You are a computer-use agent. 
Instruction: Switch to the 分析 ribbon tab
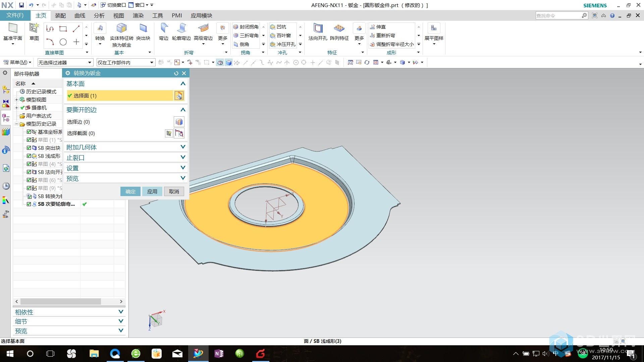(x=99, y=16)
